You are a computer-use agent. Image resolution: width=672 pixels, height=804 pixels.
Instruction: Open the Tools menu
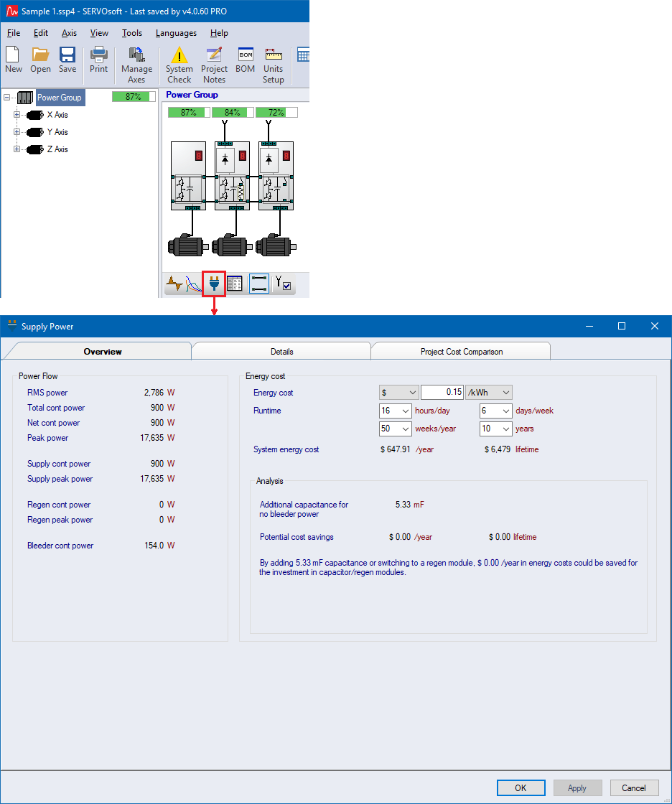(132, 33)
